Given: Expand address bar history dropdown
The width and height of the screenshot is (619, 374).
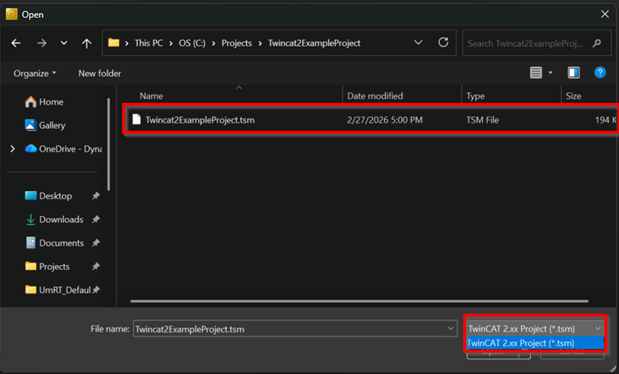Looking at the screenshot, I should pos(418,43).
